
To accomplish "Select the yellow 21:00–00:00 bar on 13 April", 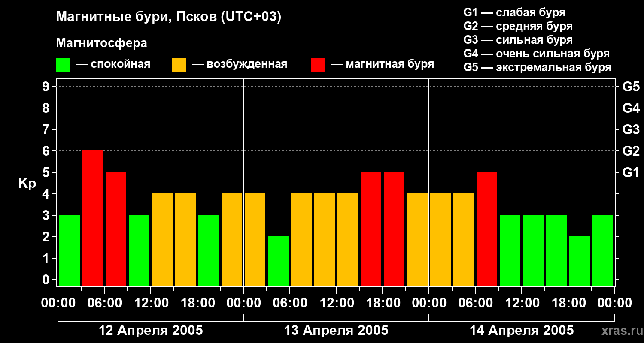I will (417, 240).
